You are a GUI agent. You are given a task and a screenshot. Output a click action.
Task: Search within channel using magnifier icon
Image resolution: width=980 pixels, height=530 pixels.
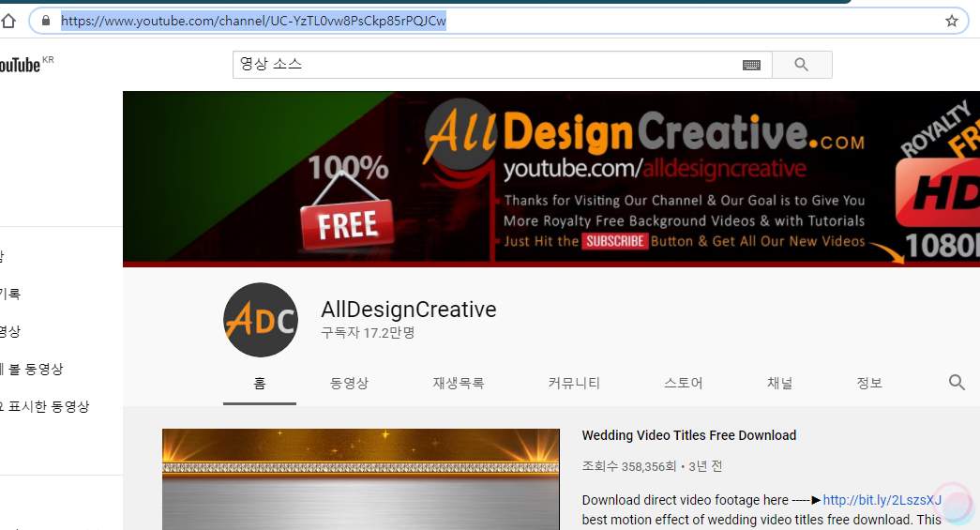click(x=957, y=383)
